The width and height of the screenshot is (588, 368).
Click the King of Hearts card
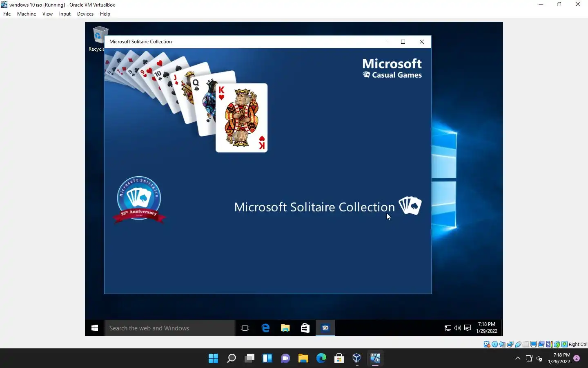(x=241, y=118)
